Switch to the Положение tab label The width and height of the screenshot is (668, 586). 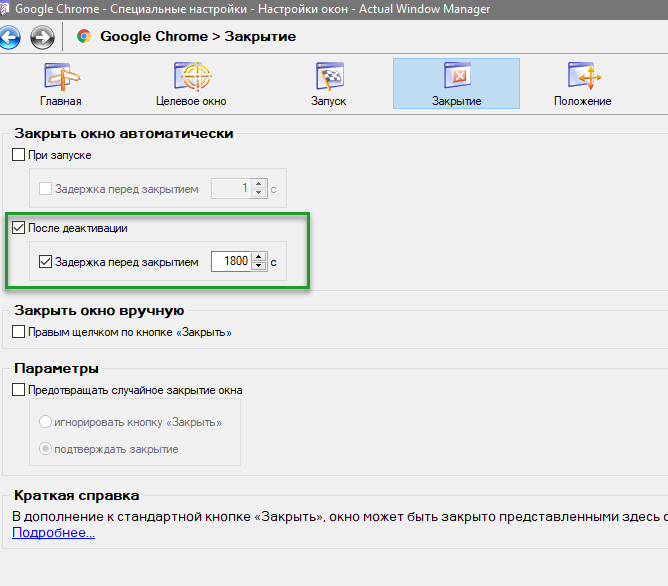(x=582, y=101)
